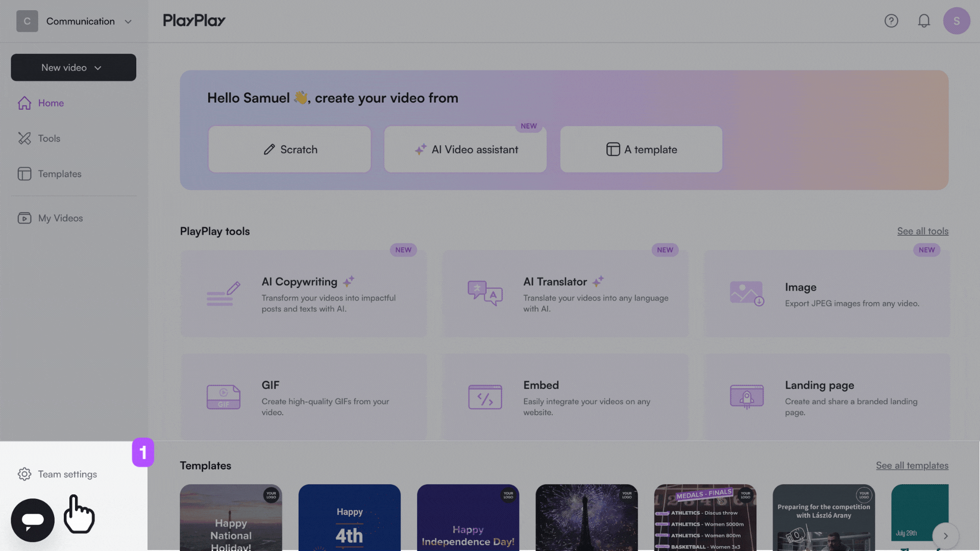This screenshot has height=551, width=980.
Task: Open the GIF creation tool
Action: pyautogui.click(x=304, y=397)
